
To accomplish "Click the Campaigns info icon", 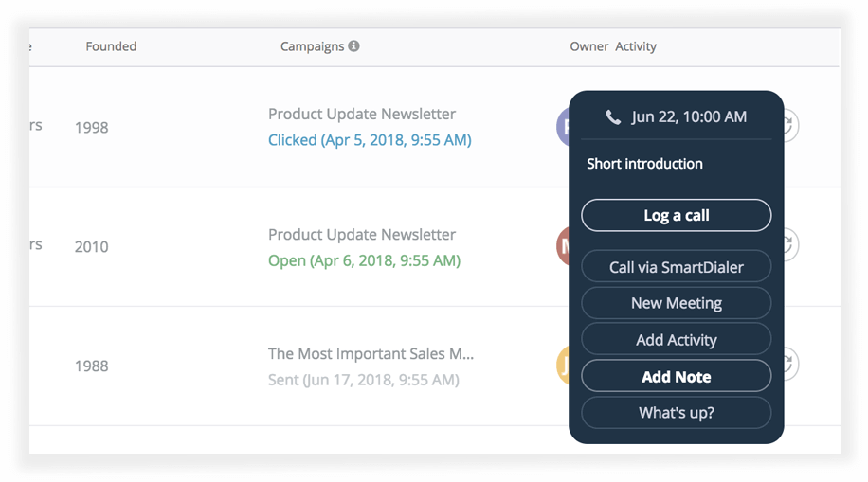I will 353,45.
